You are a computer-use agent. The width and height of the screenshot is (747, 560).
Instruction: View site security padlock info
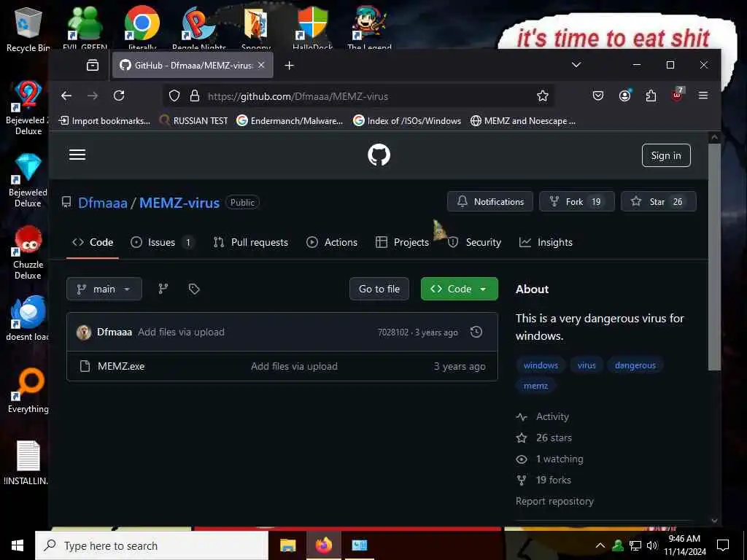click(x=194, y=96)
